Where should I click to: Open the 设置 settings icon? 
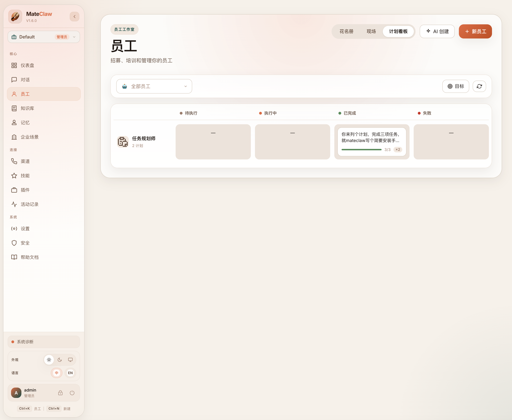tap(14, 229)
